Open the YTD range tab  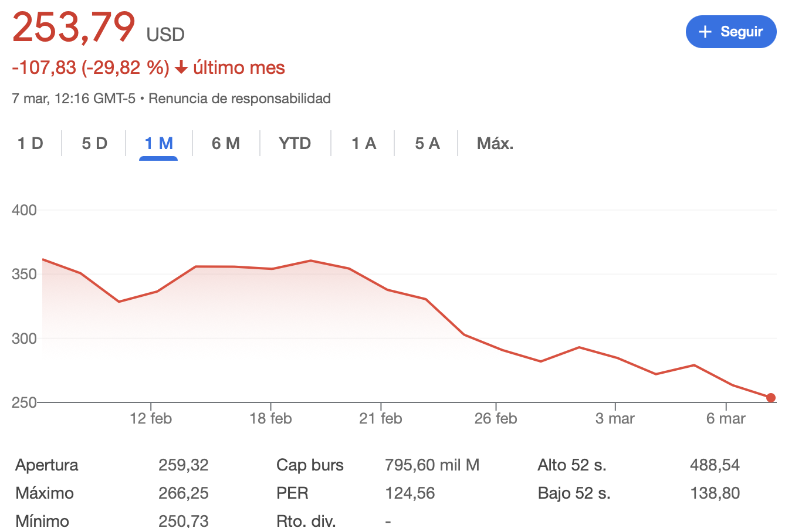click(x=295, y=144)
